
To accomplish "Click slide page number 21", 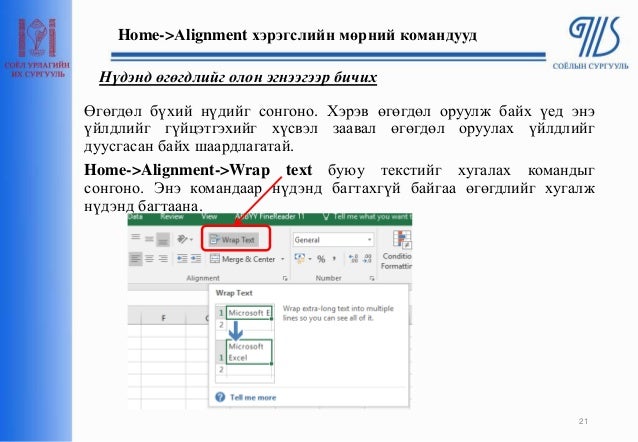I will pos(583,421).
